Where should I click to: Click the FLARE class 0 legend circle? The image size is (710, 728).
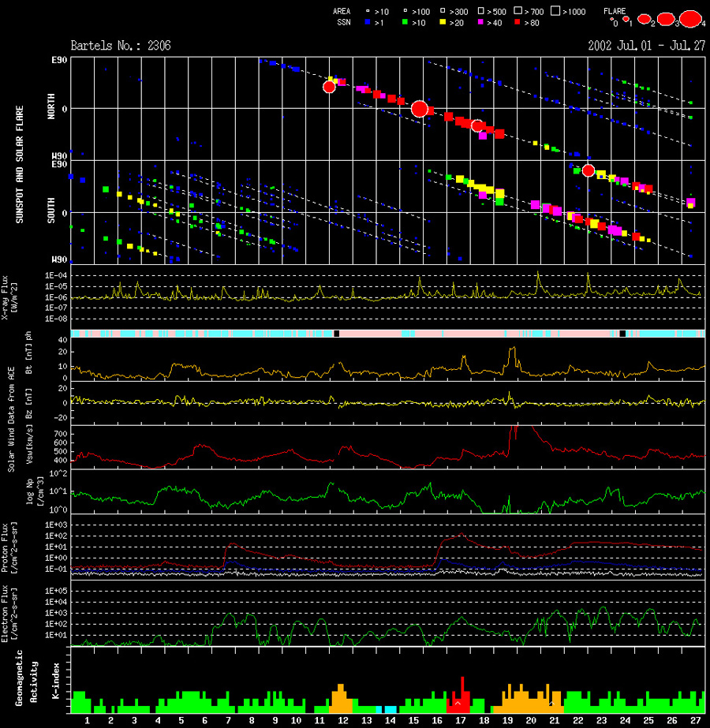611,20
